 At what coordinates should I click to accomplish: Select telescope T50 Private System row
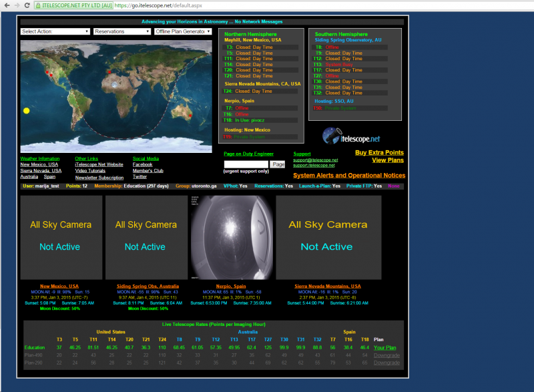click(x=350, y=108)
